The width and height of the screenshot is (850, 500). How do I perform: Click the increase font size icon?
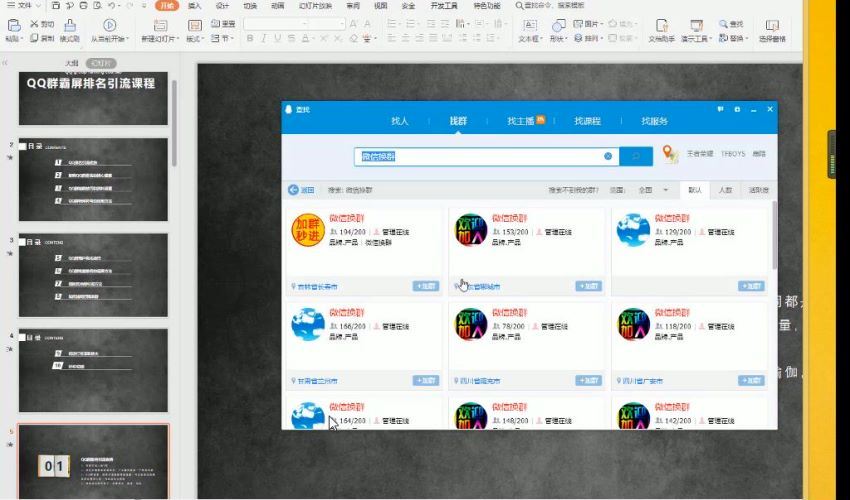coord(353,24)
